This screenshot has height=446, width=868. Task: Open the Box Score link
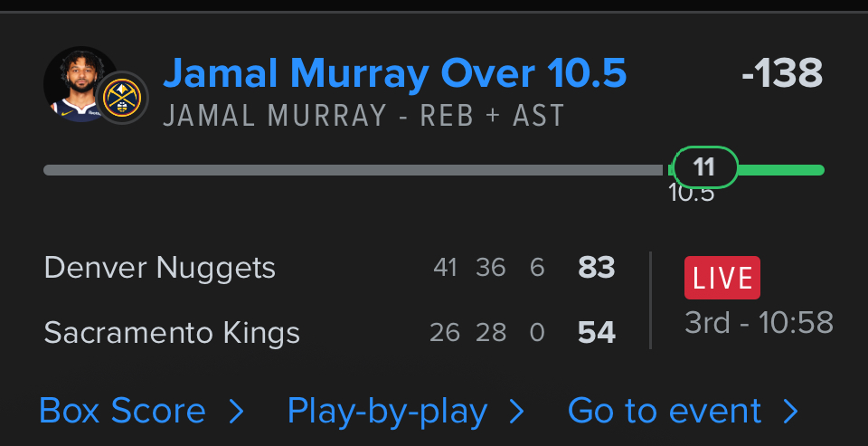click(x=123, y=412)
